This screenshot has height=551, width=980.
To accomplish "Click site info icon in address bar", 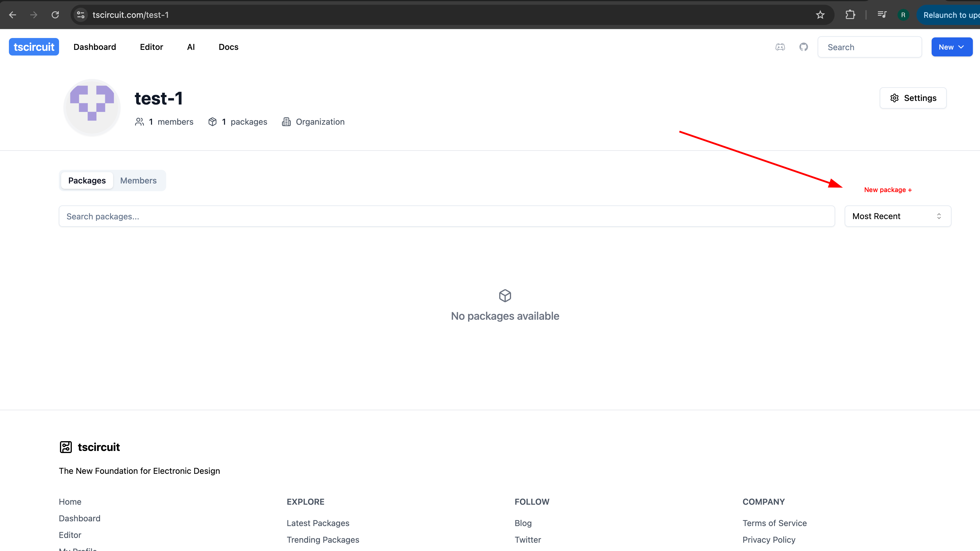I will [x=81, y=15].
